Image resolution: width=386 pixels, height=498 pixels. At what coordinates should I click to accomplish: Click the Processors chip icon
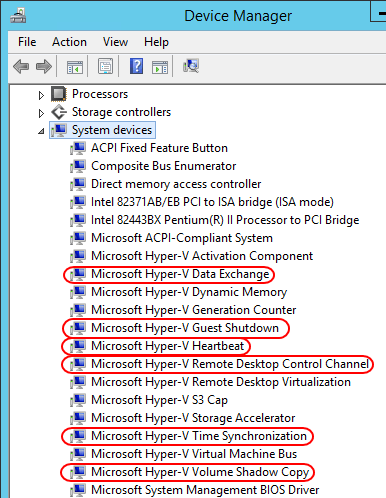click(x=59, y=94)
